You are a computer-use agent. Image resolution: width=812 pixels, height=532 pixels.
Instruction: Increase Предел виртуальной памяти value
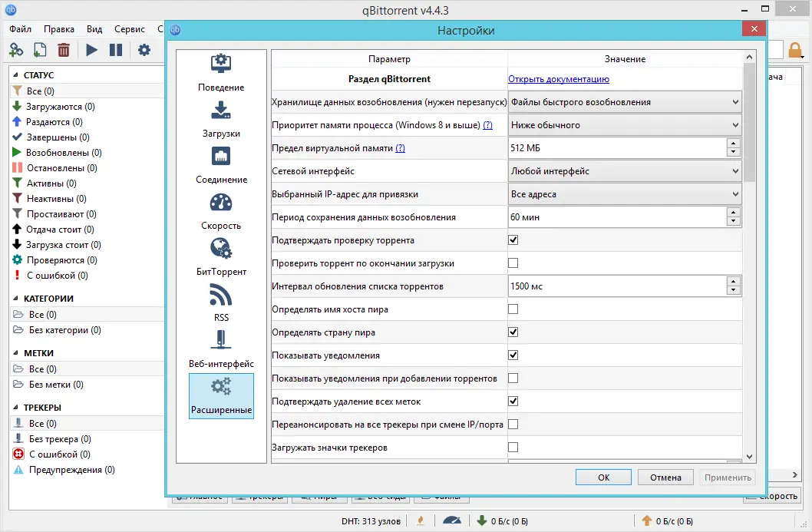tap(733, 144)
